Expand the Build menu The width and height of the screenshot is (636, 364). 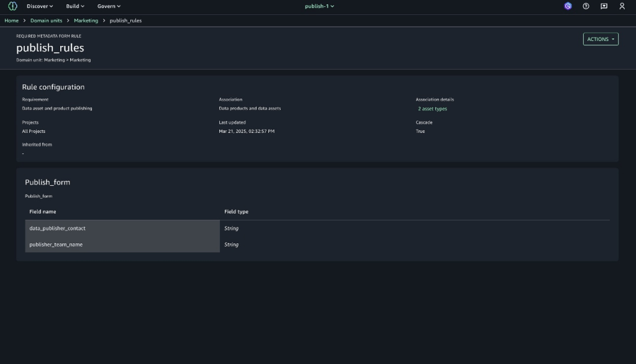(x=75, y=6)
